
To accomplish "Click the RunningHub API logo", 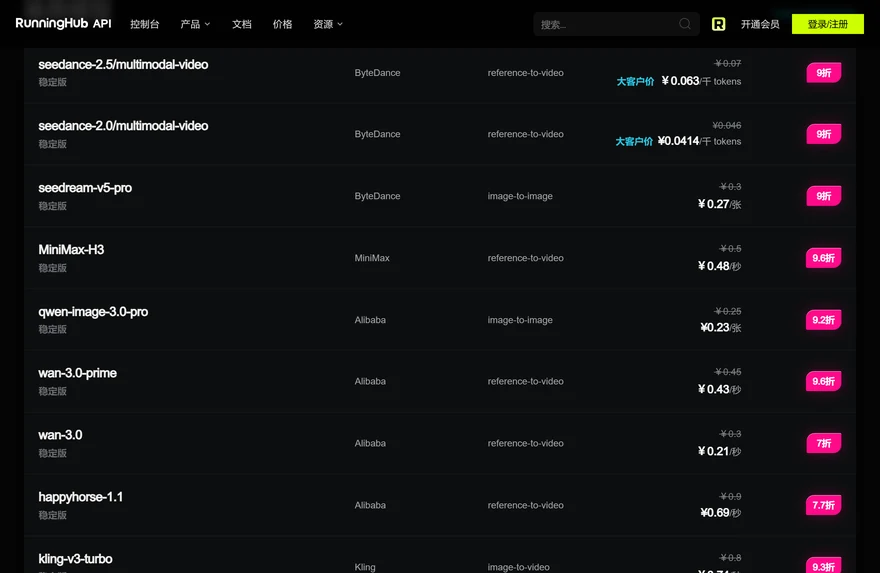I will coord(63,24).
